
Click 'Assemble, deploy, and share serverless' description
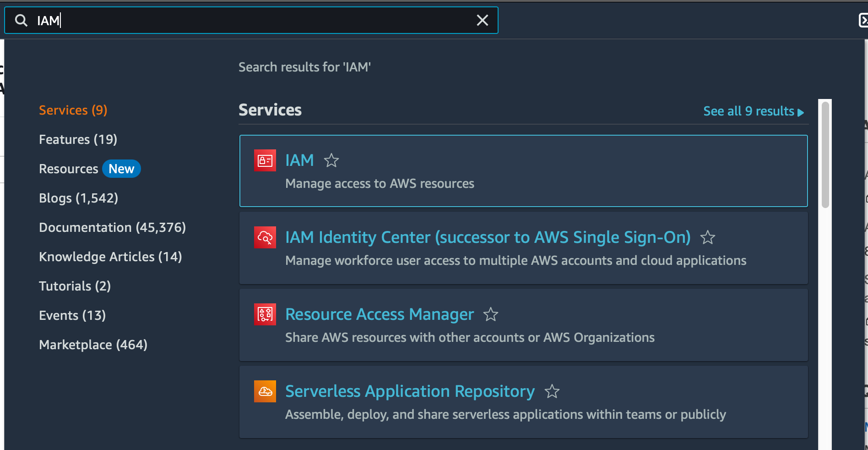click(505, 415)
